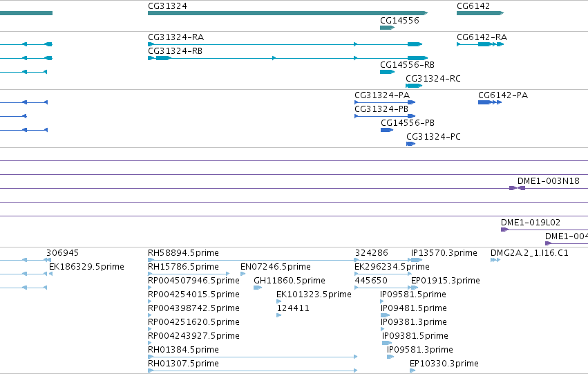
Task: Select EST RP004507946.5prime
Action: [x=150, y=288]
